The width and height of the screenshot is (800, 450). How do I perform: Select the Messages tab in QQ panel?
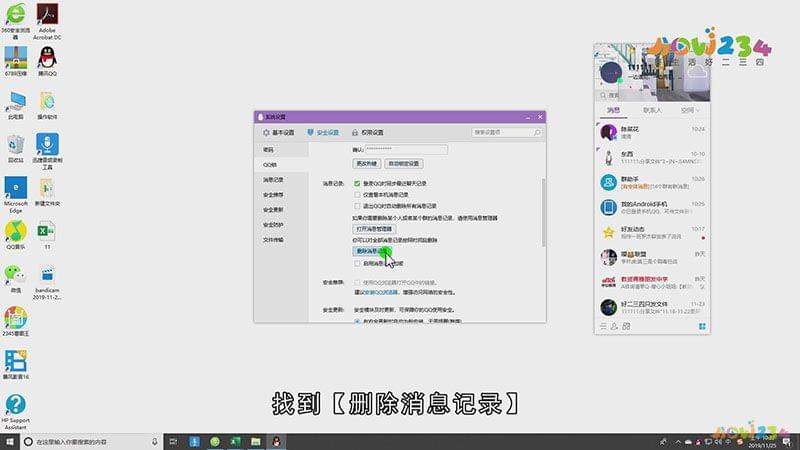613,110
